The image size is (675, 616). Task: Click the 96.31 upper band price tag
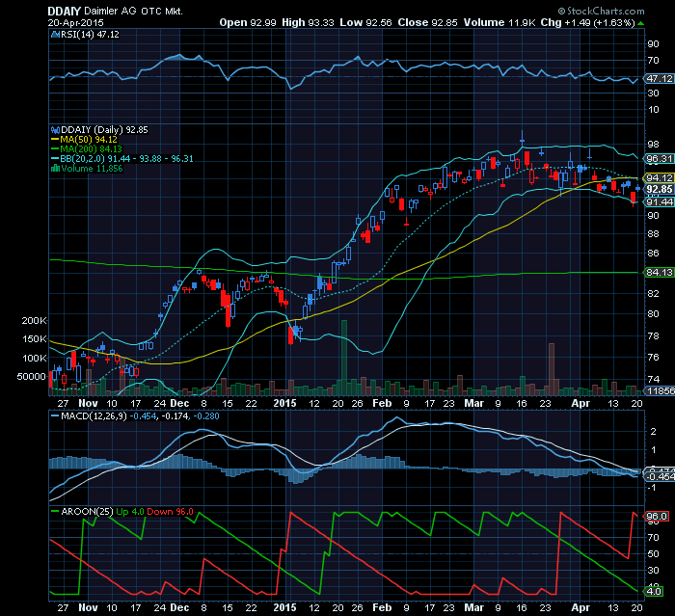(659, 159)
